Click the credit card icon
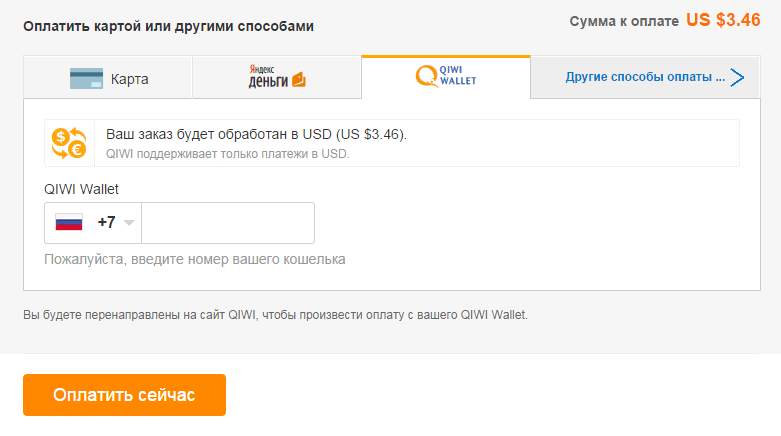 click(x=87, y=79)
